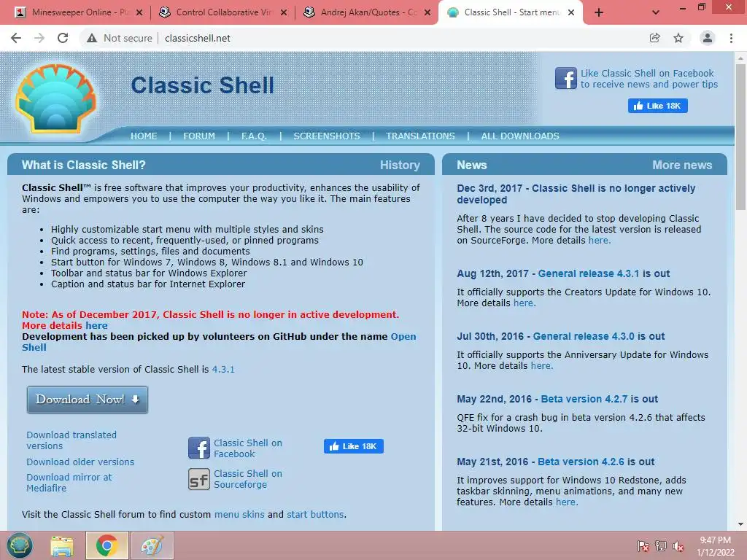747x560 pixels.
Task: Bookmark this page with the star icon
Action: [678, 38]
